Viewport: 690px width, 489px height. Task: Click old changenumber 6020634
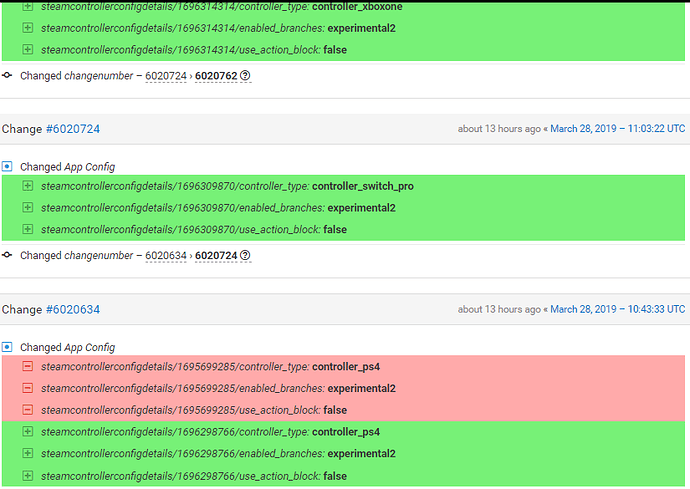click(x=166, y=256)
